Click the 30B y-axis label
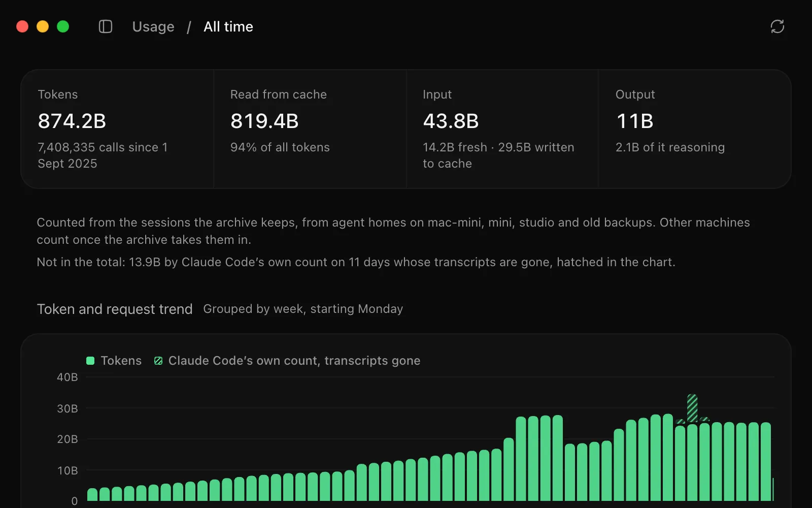Image resolution: width=812 pixels, height=508 pixels. (x=67, y=408)
